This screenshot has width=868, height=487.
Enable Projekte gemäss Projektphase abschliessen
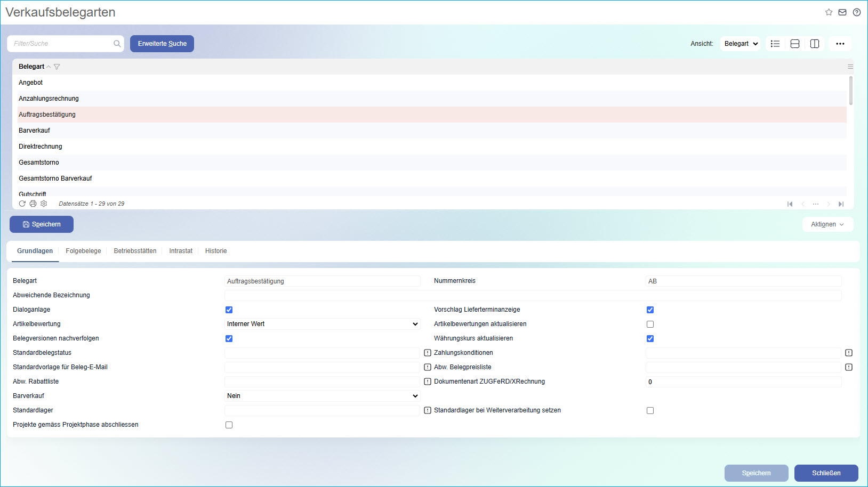coord(229,425)
